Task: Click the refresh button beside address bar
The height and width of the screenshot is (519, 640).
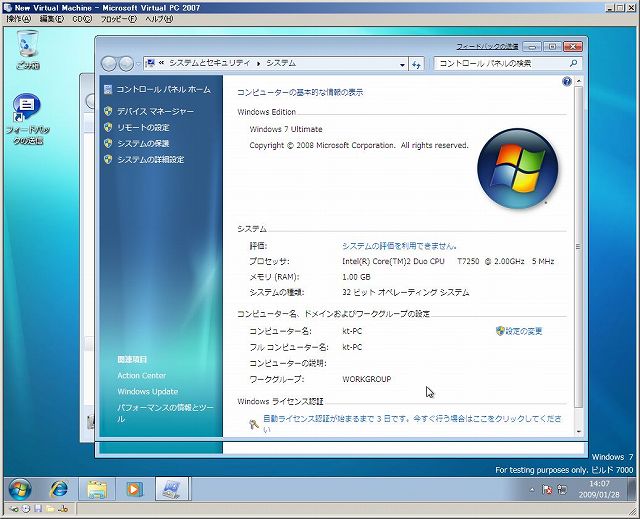Action: pos(416,64)
